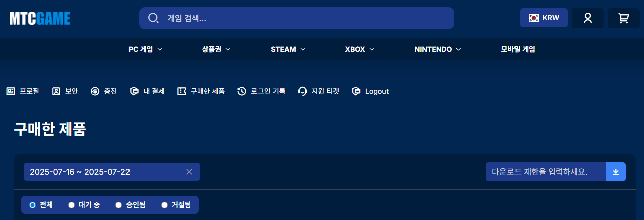Open the 모바일 게임 menu item

click(518, 49)
